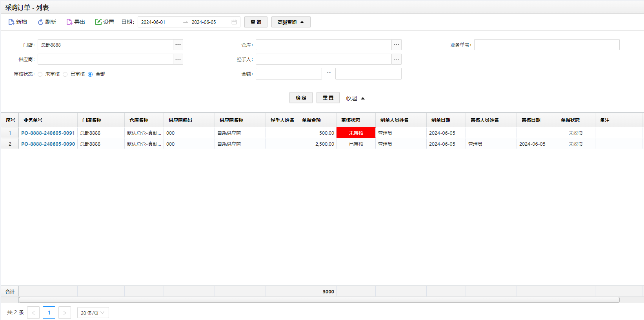Sort by the 经手人姓名 column header
The width and height of the screenshot is (644, 320).
[x=282, y=120]
